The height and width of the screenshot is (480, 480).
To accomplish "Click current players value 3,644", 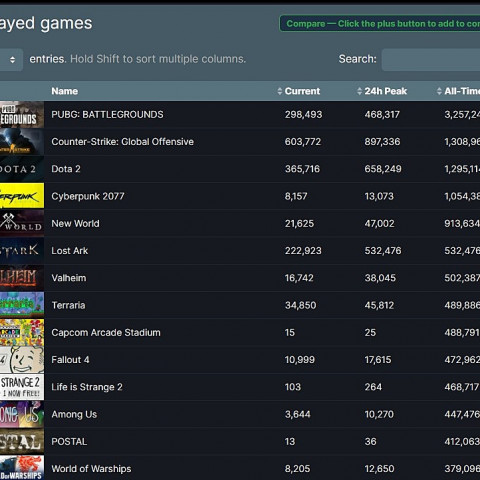I will point(297,414).
